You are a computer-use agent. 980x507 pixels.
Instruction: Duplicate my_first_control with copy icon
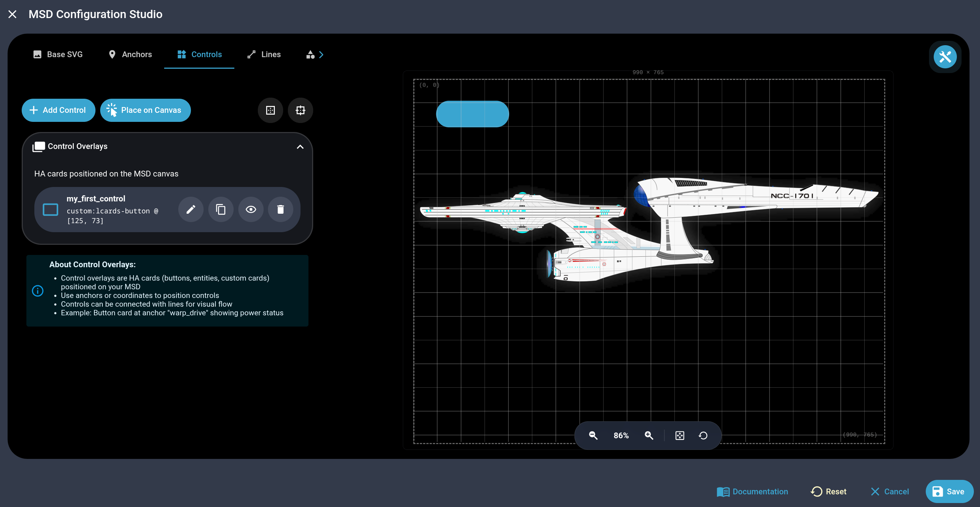click(221, 209)
